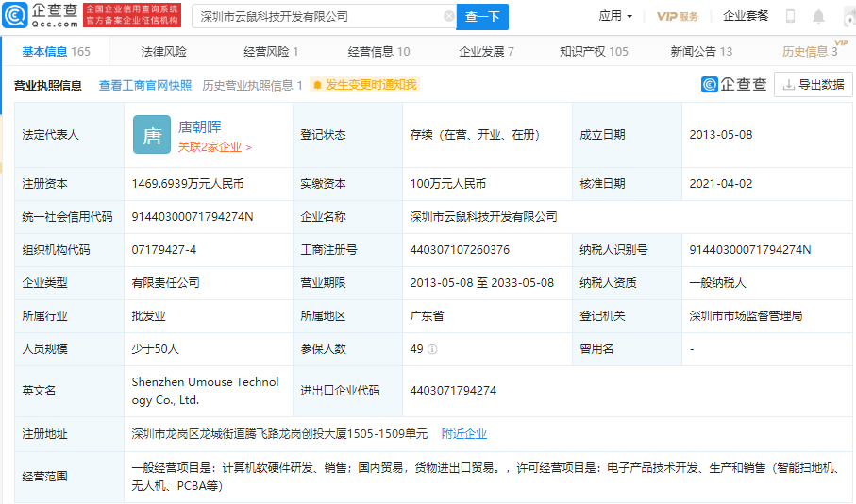
Task: Click 核准日期 value 2021-04-02
Action: tap(721, 184)
